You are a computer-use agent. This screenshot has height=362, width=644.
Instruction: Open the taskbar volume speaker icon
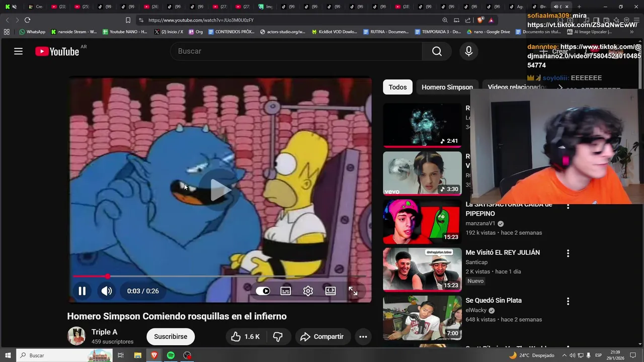[572, 355]
